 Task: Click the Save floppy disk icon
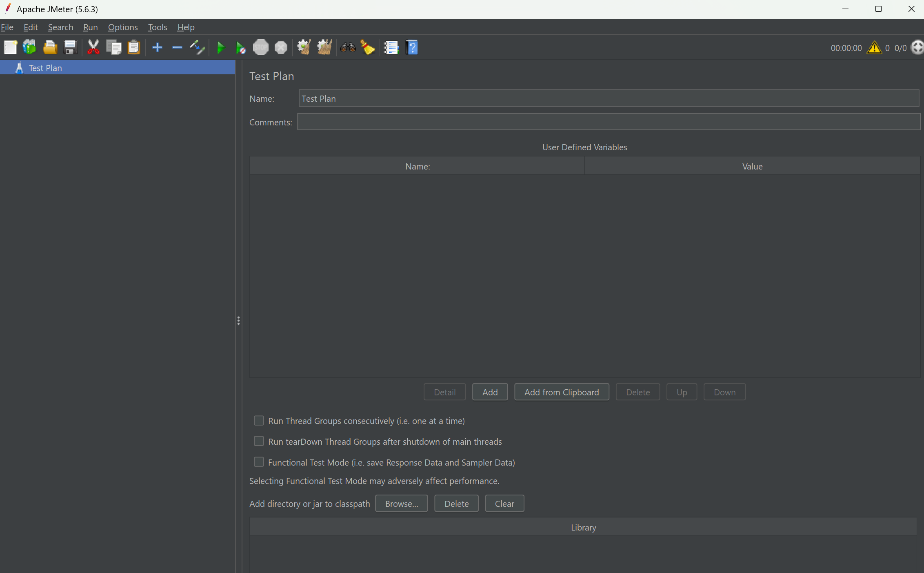pyautogui.click(x=70, y=47)
